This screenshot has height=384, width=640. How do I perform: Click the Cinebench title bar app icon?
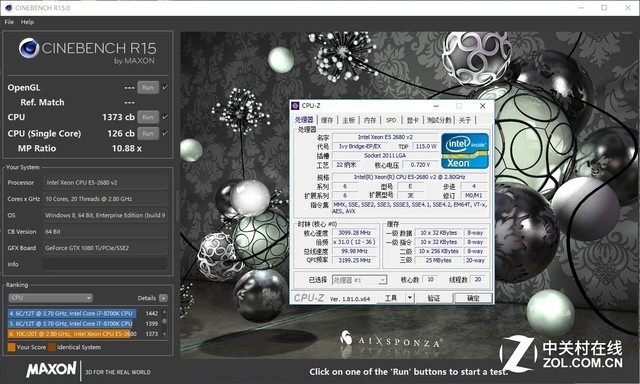(8, 7)
